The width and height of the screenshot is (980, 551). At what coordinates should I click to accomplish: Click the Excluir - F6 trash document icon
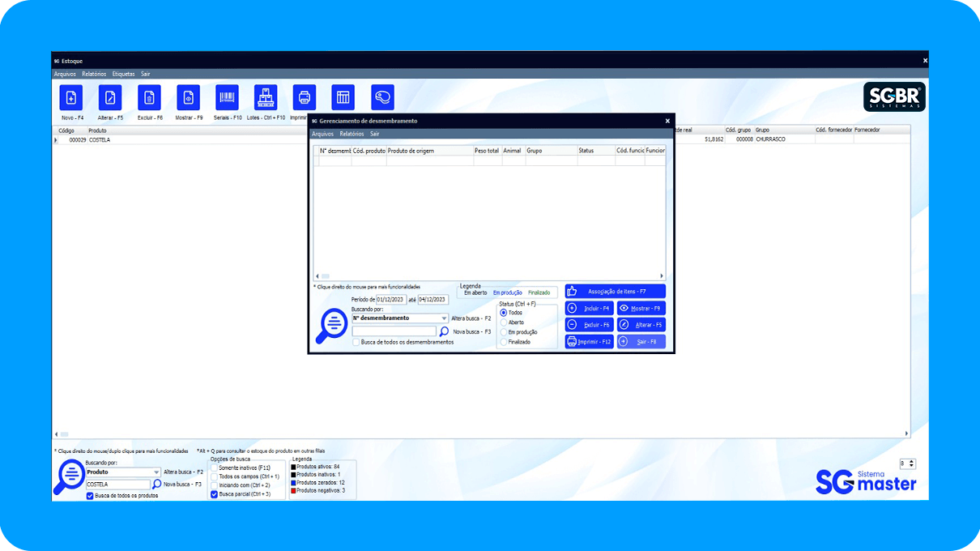point(149,97)
